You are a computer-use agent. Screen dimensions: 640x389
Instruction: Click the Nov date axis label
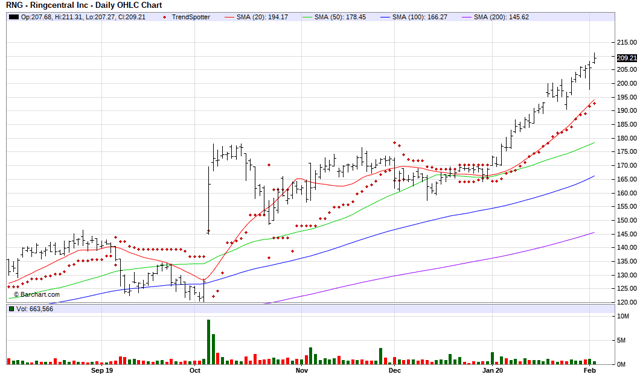pyautogui.click(x=302, y=371)
